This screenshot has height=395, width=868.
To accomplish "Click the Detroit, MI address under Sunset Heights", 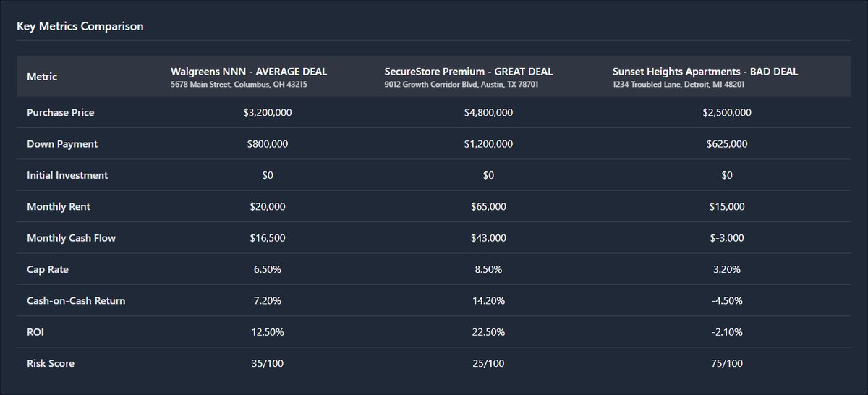I will coord(678,85).
